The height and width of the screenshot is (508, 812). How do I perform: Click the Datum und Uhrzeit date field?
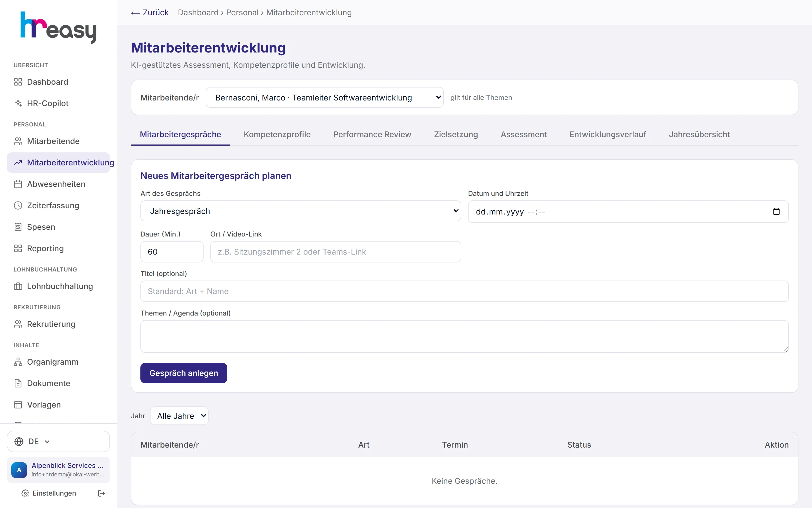point(628,212)
